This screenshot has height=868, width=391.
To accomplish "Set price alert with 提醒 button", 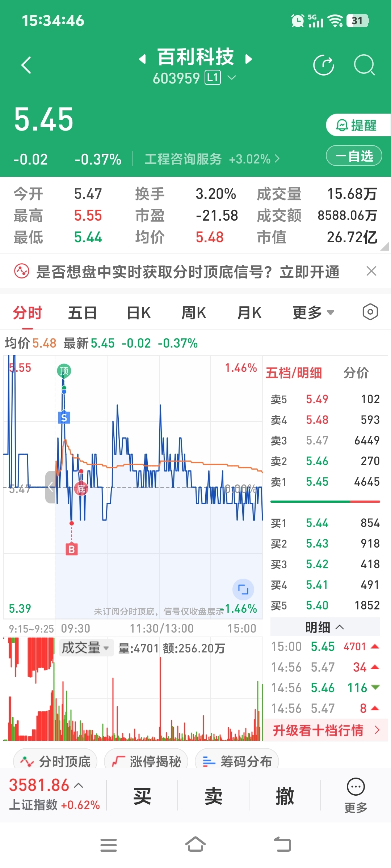I will click(x=358, y=125).
